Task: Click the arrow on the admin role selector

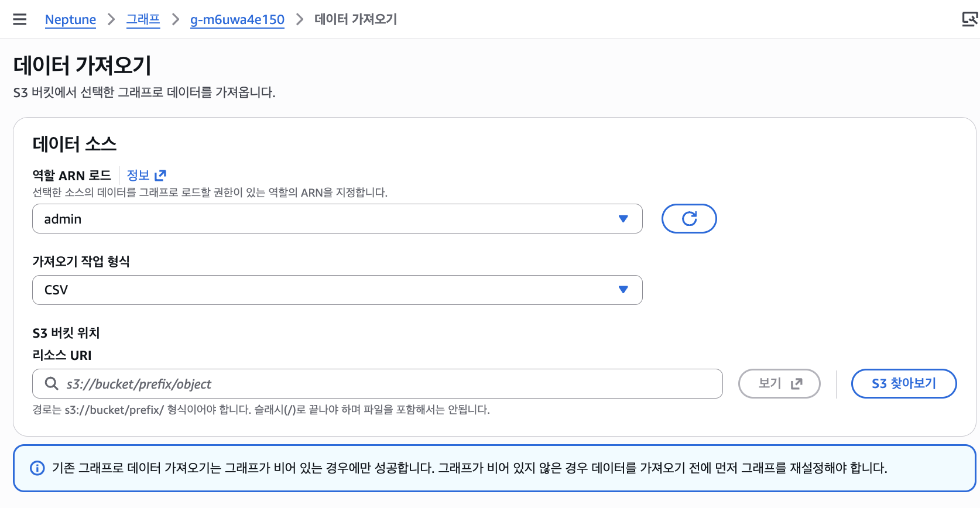Action: 623,218
